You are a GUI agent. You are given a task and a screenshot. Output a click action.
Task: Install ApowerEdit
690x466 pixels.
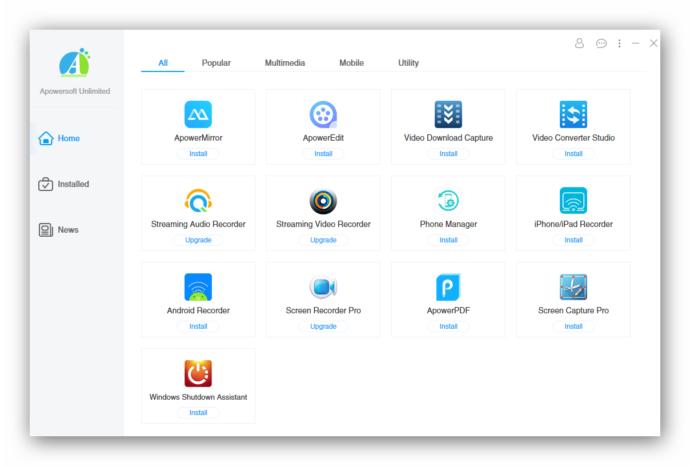pyautogui.click(x=323, y=154)
